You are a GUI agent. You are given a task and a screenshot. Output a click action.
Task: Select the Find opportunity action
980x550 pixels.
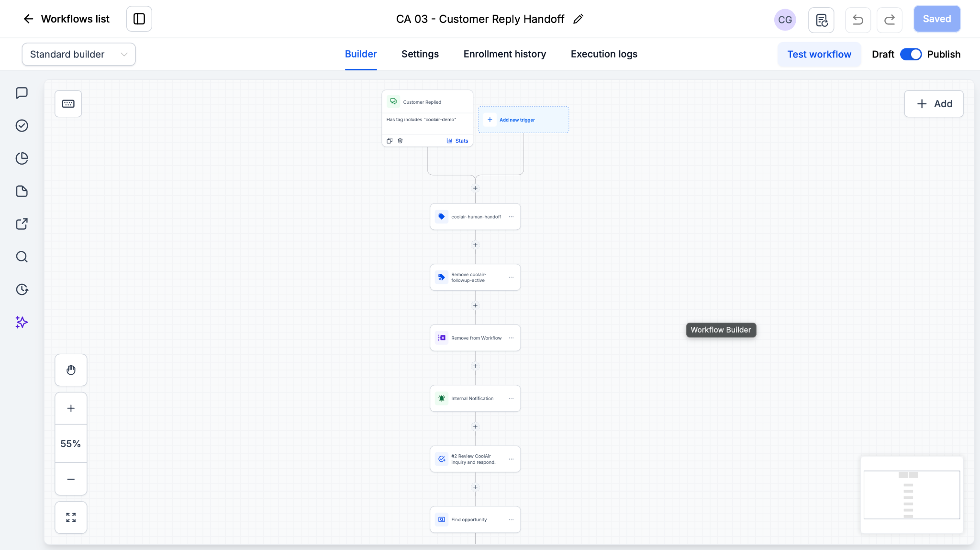pyautogui.click(x=475, y=520)
